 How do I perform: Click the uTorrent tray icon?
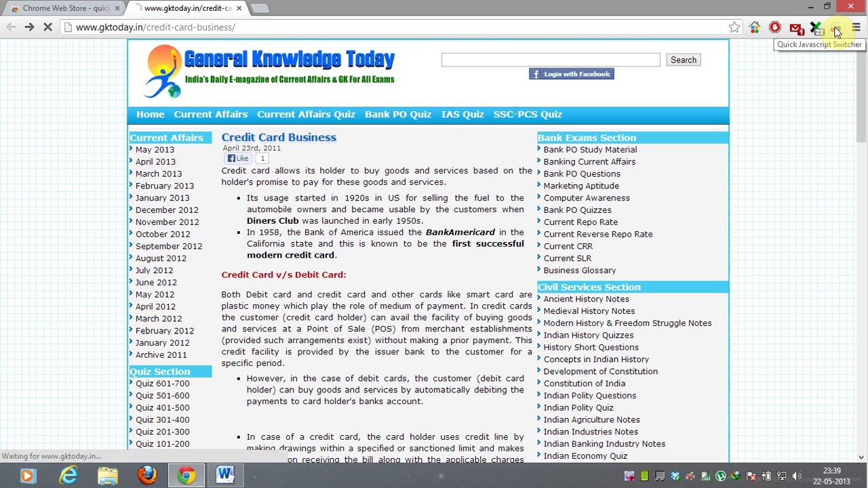click(720, 476)
